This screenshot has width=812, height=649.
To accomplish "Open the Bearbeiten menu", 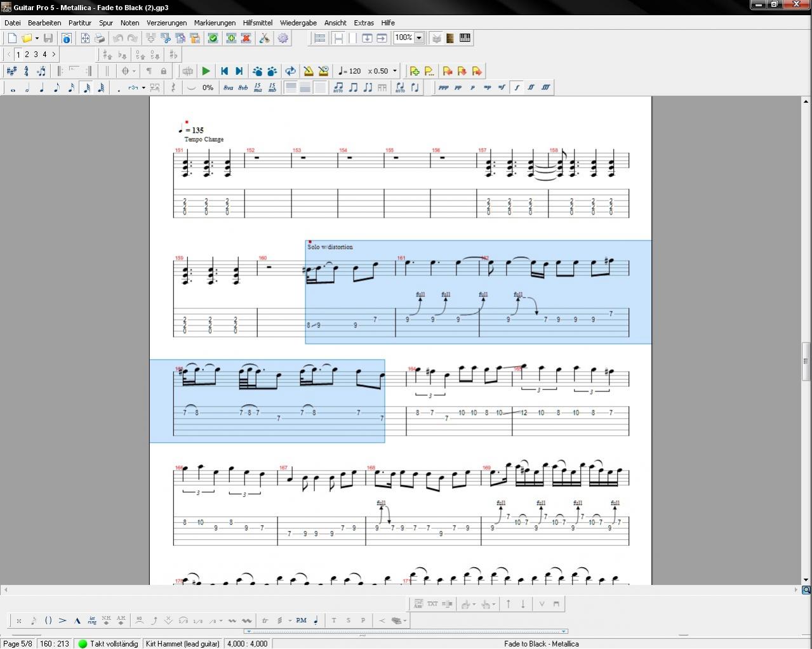I will (44, 22).
